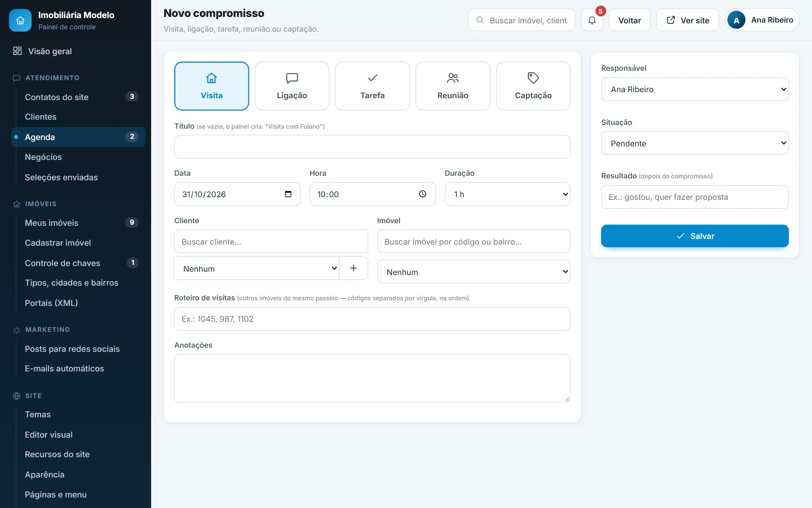Click the clock icon in Hora field
This screenshot has width=812, height=508.
coord(423,194)
